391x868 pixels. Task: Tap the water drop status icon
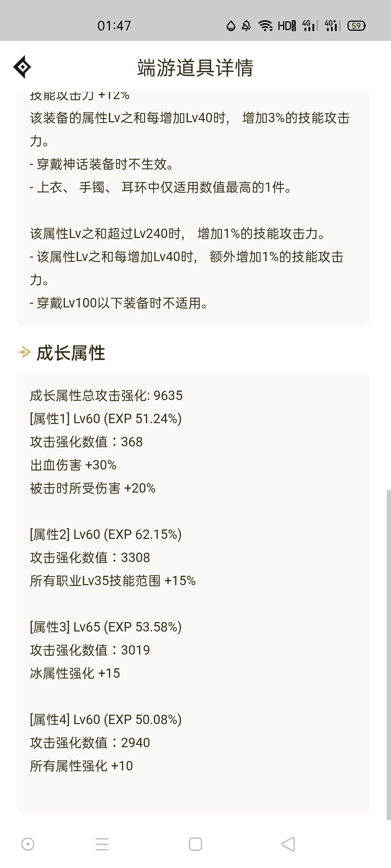pos(231,26)
